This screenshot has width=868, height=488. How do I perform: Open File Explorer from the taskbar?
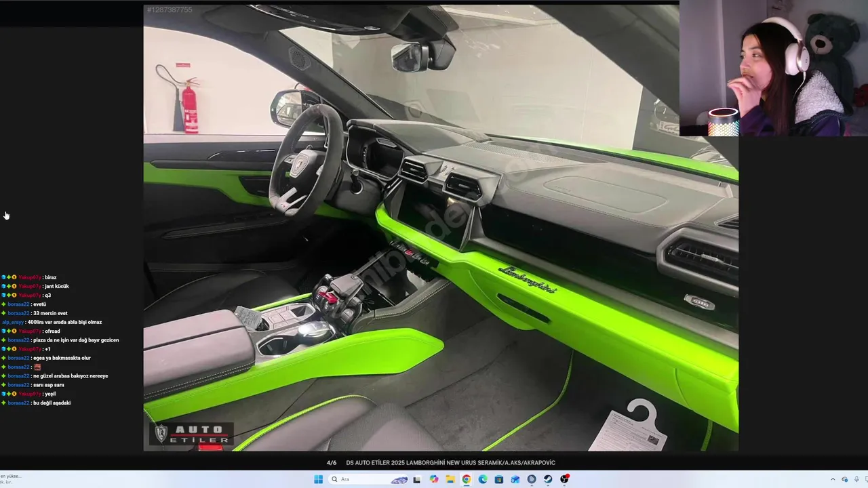450,479
